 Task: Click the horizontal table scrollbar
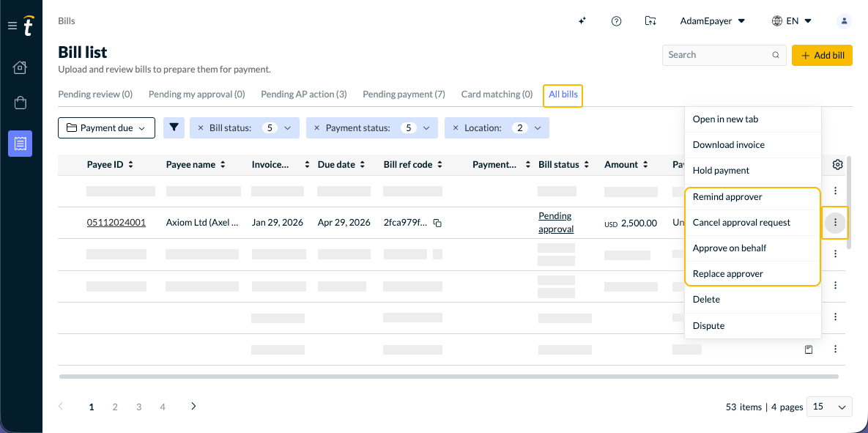(448, 377)
